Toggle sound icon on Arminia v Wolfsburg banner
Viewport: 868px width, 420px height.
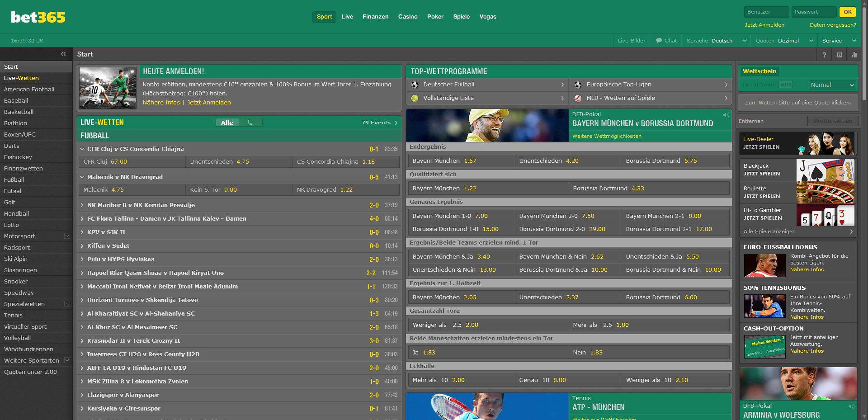(851, 406)
